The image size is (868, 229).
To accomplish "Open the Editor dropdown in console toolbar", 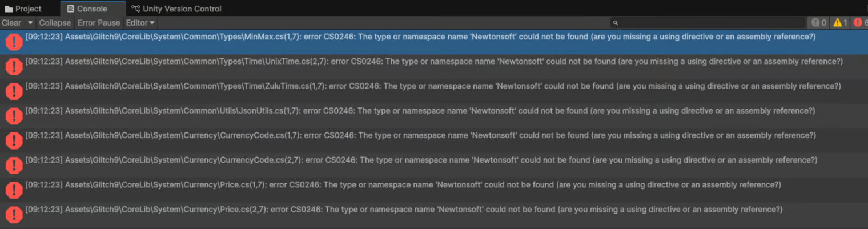I will pyautogui.click(x=140, y=23).
